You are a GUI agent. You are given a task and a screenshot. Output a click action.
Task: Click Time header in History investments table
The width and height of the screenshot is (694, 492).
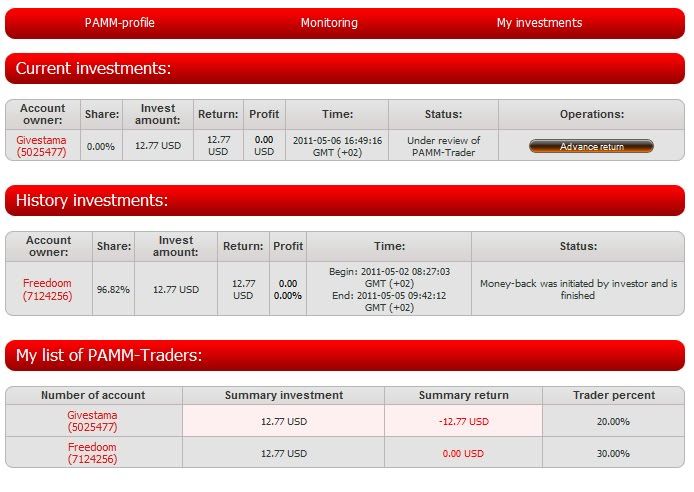(389, 246)
